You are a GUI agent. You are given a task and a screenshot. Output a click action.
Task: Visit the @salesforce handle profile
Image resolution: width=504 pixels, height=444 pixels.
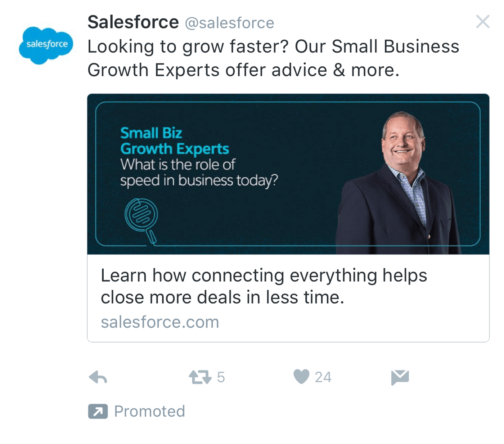click(x=229, y=23)
